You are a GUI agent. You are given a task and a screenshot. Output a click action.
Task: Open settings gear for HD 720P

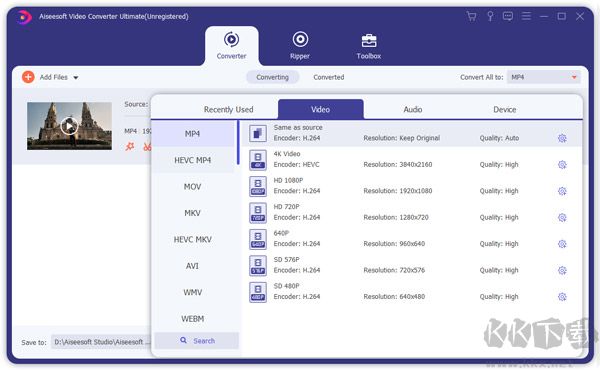point(562,217)
